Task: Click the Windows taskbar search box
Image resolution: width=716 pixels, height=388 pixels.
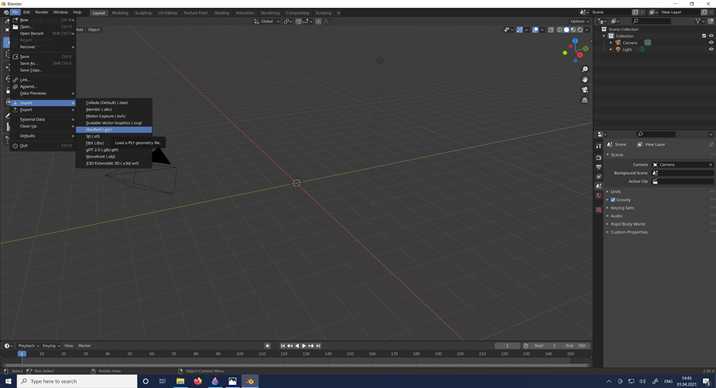Action: 77,381
